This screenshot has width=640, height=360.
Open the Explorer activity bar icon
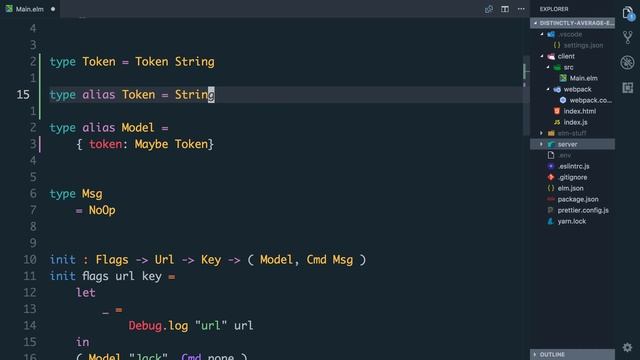628,13
